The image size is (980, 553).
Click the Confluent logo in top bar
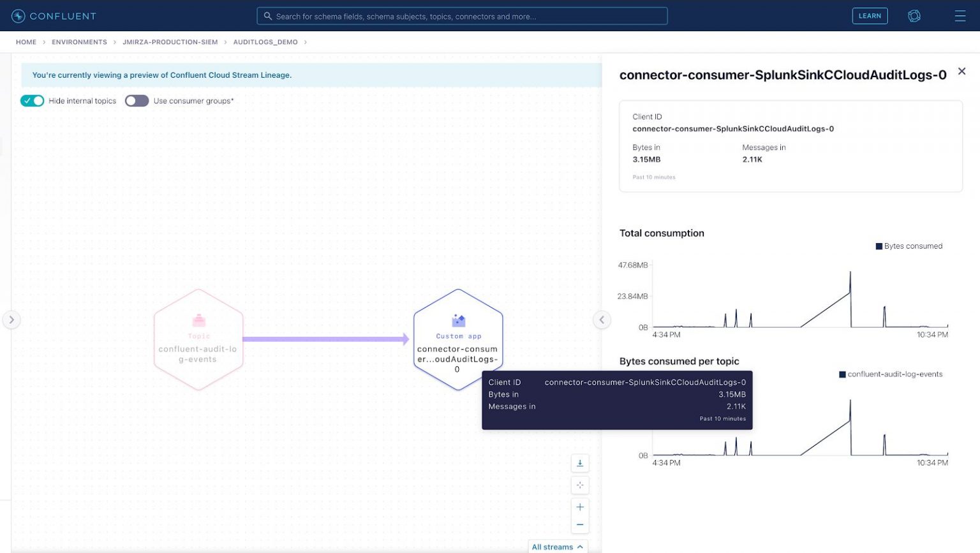(54, 15)
